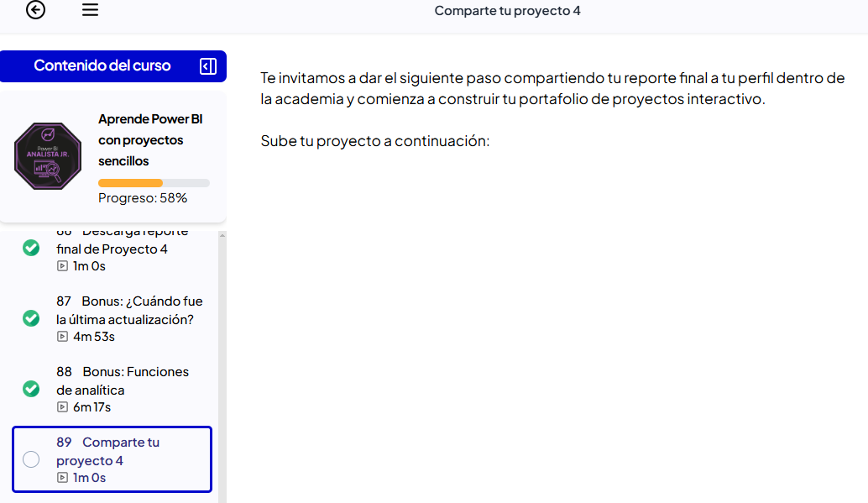Mark lesson 89 circle as complete

pyautogui.click(x=31, y=459)
